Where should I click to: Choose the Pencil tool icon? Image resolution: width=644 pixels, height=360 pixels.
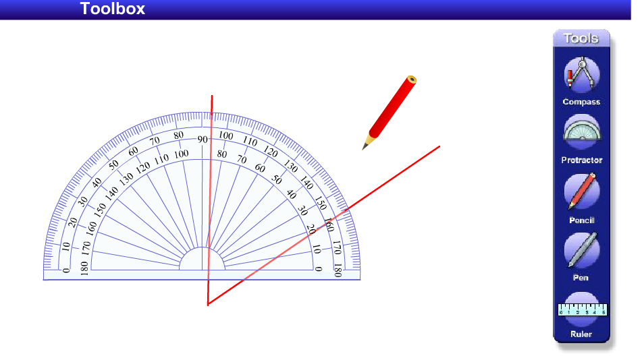tap(582, 191)
